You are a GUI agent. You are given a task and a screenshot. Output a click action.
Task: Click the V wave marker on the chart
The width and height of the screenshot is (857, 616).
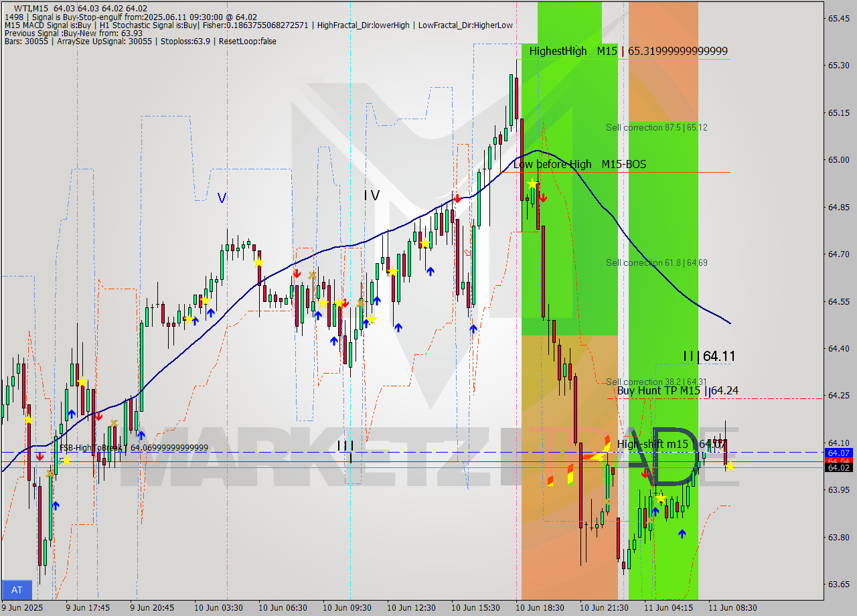point(222,196)
